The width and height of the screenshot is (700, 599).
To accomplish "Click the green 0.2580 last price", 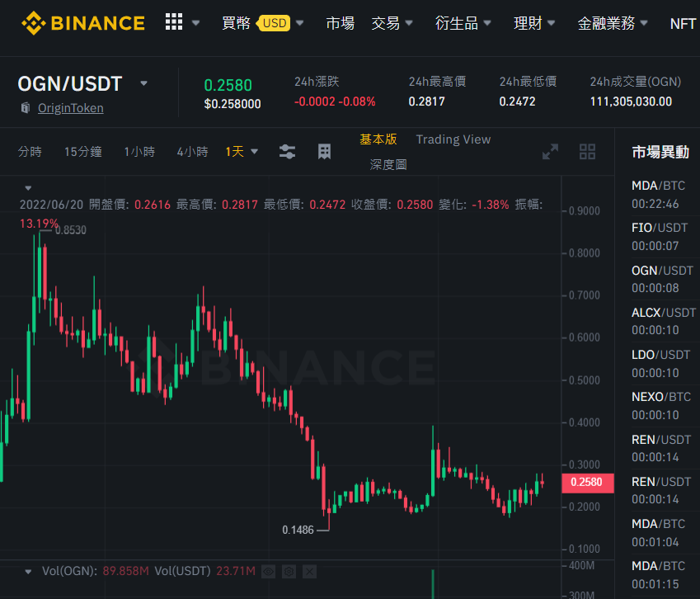I will (228, 85).
